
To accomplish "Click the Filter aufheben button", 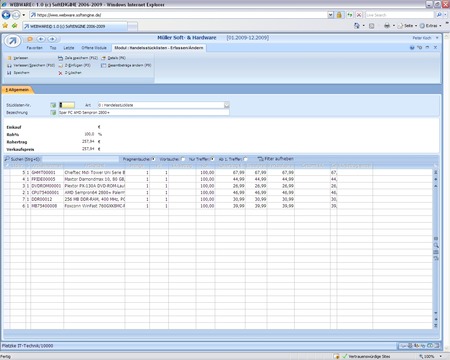I will [275, 159].
